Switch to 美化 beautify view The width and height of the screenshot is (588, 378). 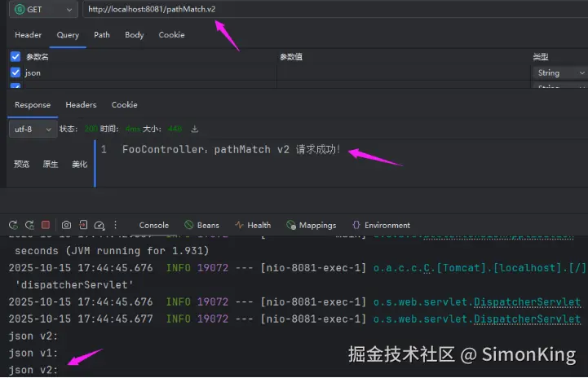(79, 164)
